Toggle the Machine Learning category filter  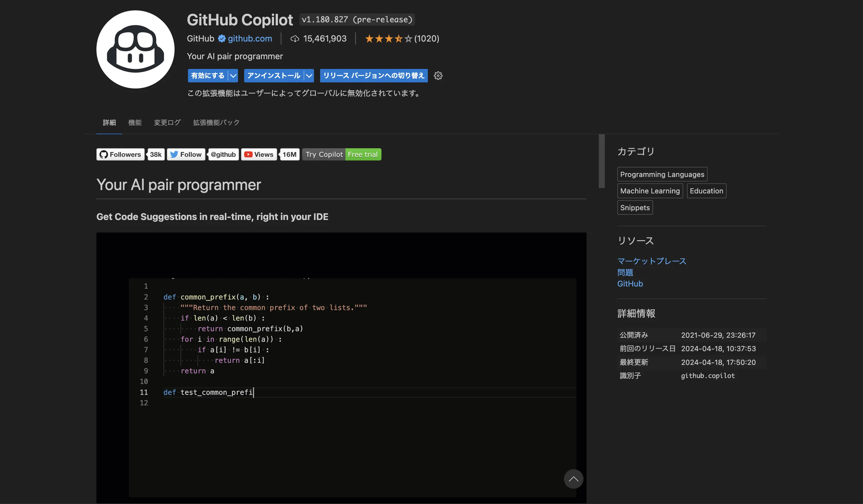pyautogui.click(x=650, y=191)
